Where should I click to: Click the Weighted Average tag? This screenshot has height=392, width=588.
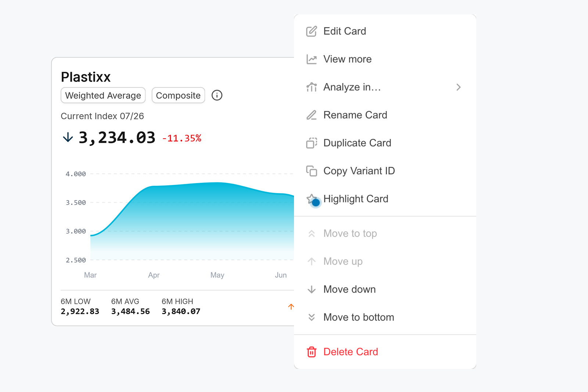[x=103, y=95]
